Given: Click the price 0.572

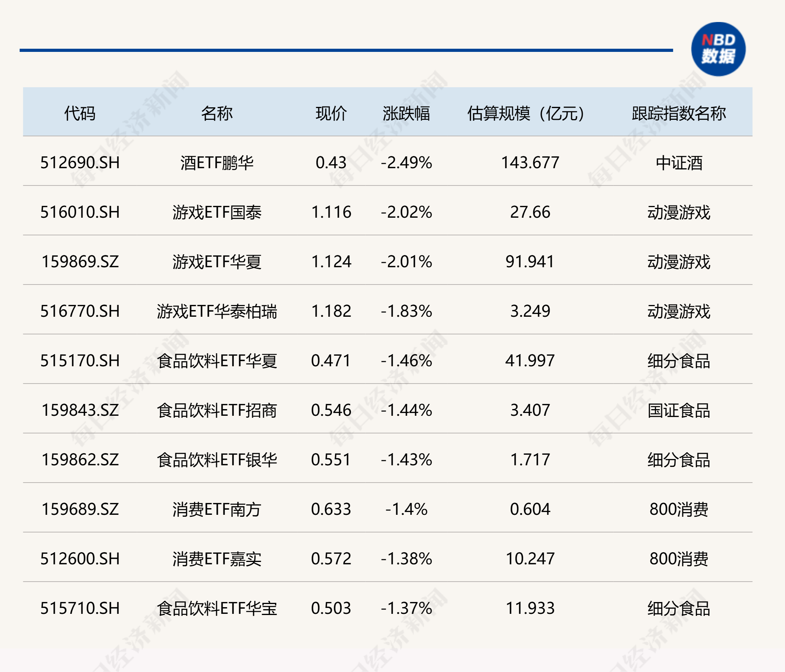Looking at the screenshot, I should 331,559.
